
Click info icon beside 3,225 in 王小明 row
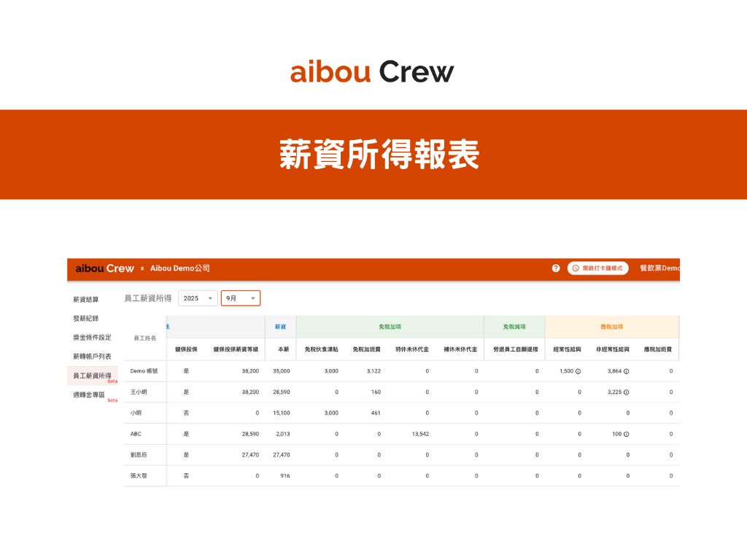tap(626, 392)
